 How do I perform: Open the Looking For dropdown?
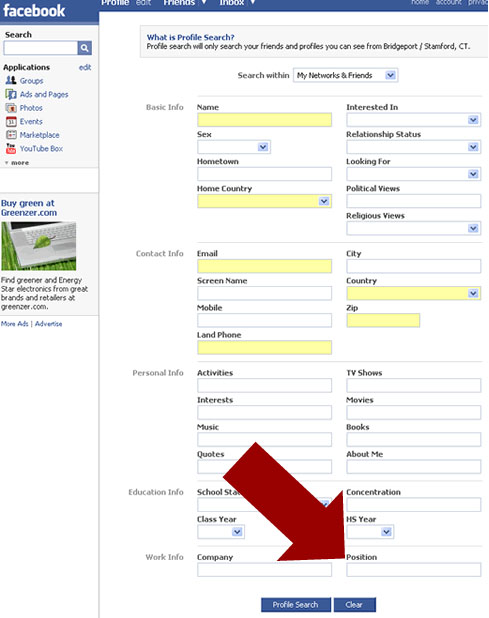click(x=413, y=174)
